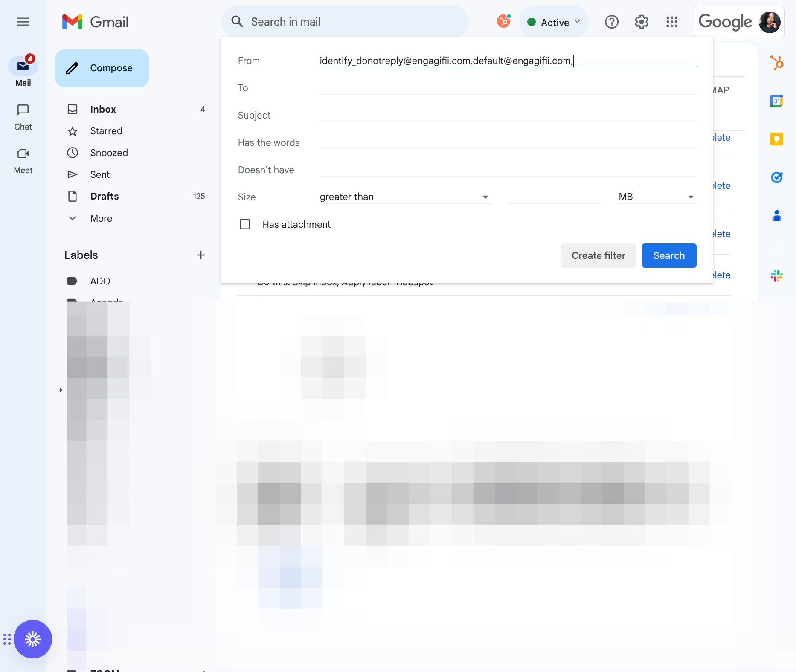Check the Has attachment checkbox
Image resolution: width=796 pixels, height=672 pixels.
(245, 224)
